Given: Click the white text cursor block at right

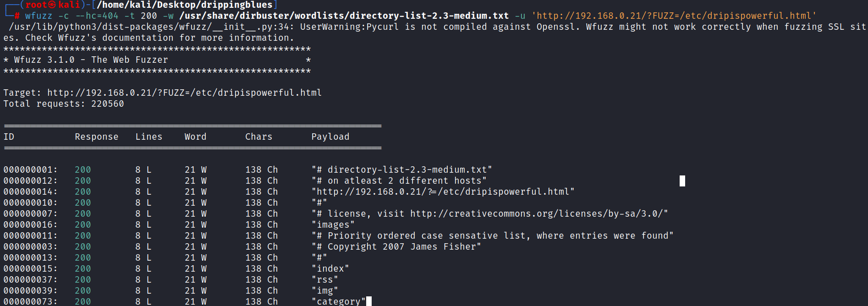Looking at the screenshot, I should (682, 181).
